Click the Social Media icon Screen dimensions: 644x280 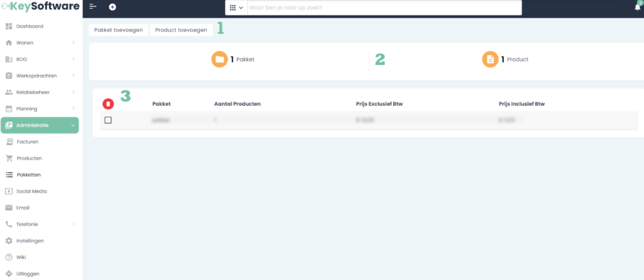[x=9, y=191]
